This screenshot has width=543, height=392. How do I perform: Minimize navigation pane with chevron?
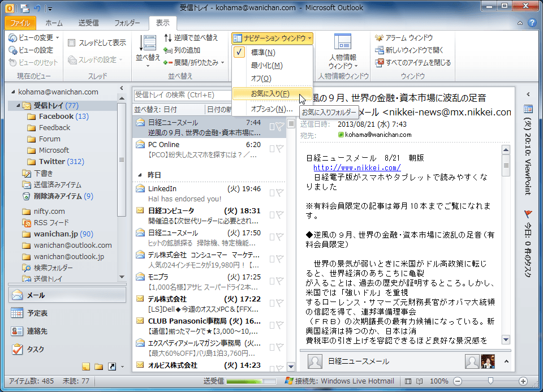pos(122,88)
